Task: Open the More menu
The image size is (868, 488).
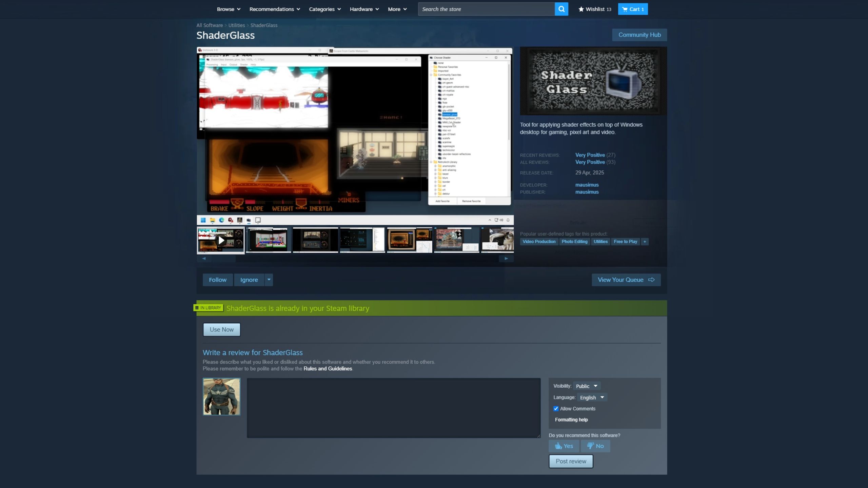Action: tap(397, 9)
